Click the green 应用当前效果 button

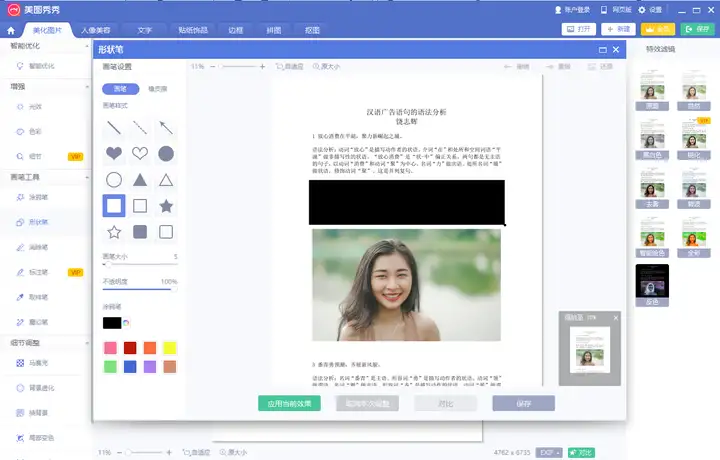click(x=289, y=404)
